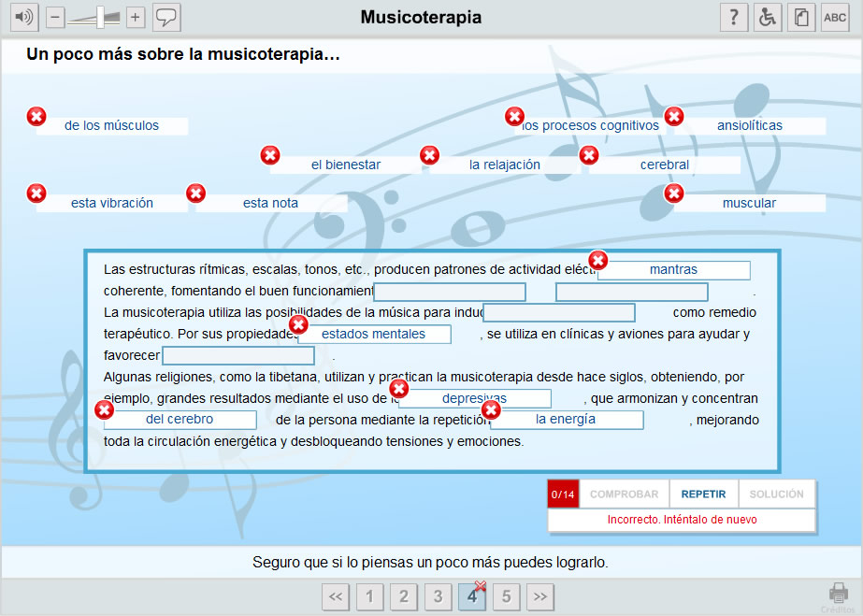Screen dimensions: 863x616
Task: Go to page 2
Action: [404, 596]
